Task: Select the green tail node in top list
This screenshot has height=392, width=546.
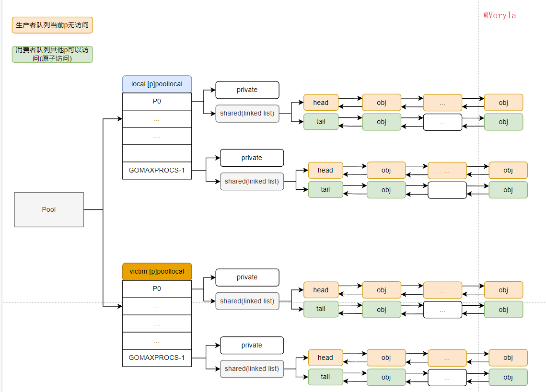Action: 321,122
